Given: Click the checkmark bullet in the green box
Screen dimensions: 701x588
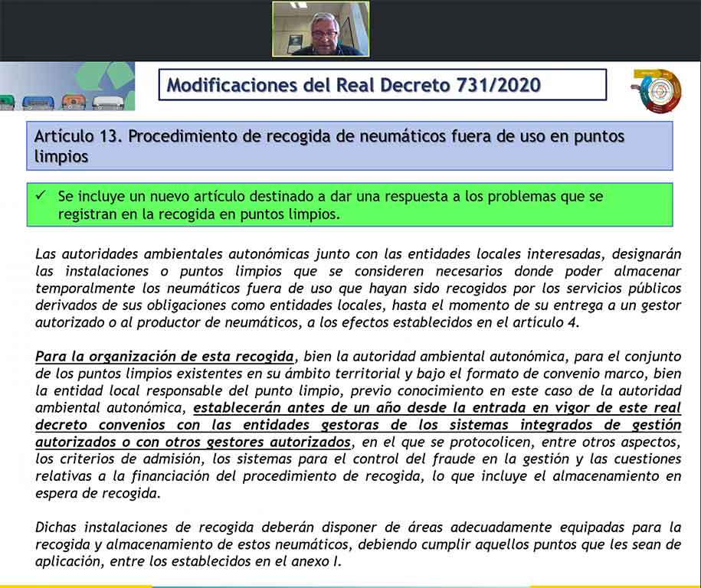Looking at the screenshot, I should [x=41, y=196].
